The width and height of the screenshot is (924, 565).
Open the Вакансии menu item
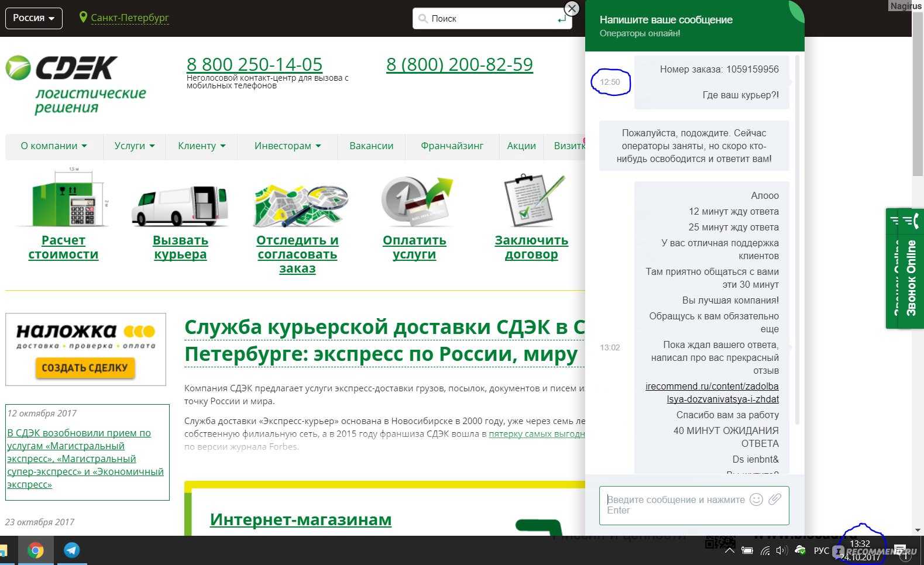[x=372, y=146]
